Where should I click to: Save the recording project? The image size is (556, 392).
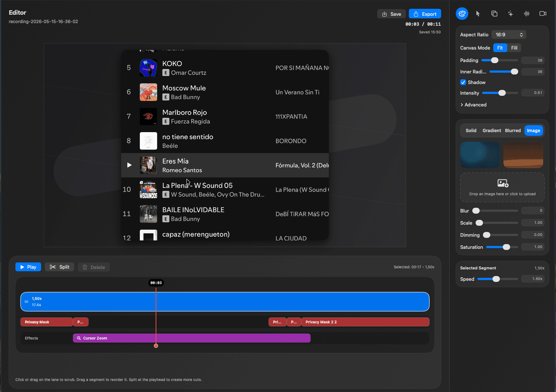392,14
